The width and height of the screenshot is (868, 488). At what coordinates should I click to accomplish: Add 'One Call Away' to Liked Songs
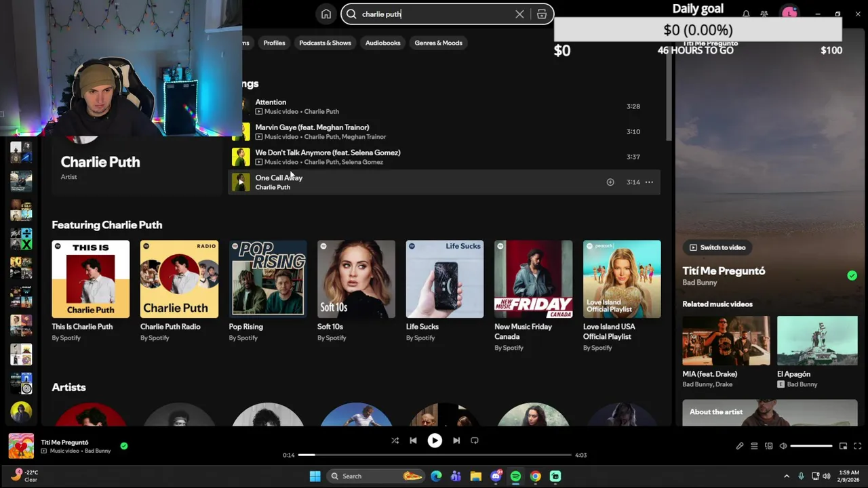click(x=610, y=182)
